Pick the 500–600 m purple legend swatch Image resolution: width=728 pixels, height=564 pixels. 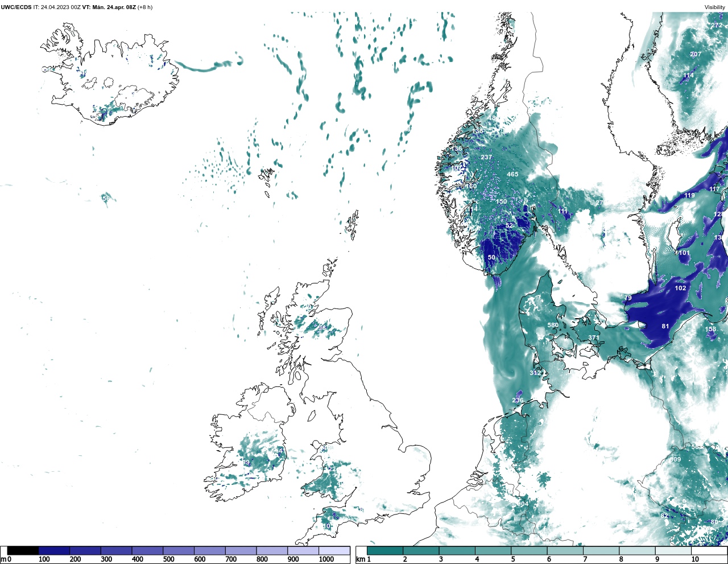tap(179, 551)
